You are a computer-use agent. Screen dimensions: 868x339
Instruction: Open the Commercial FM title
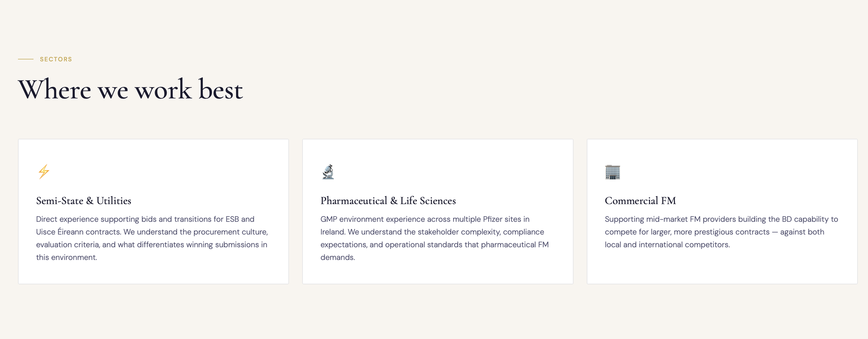click(x=640, y=201)
